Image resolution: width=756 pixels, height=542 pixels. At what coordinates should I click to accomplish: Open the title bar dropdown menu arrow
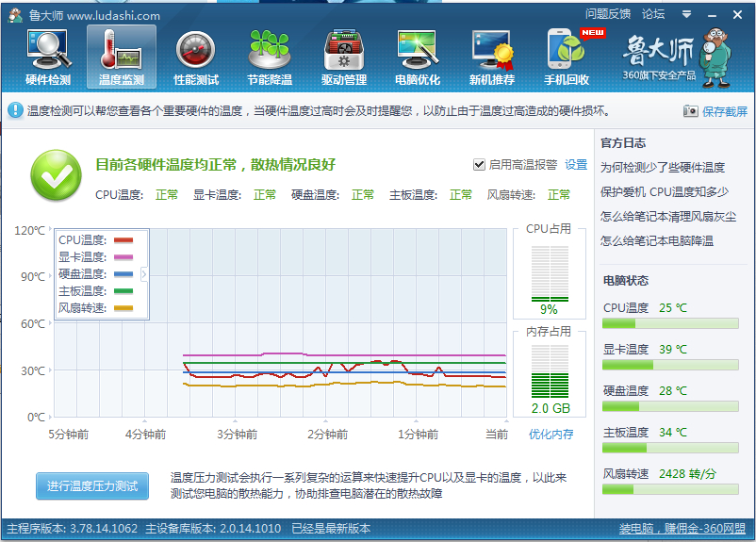(x=686, y=14)
